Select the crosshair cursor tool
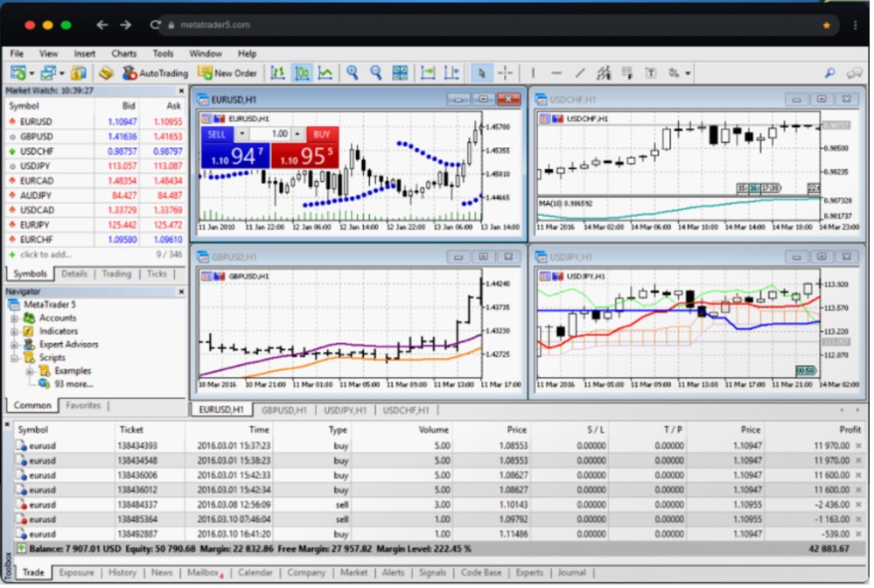Screen dimensions: 874x588 (505, 73)
